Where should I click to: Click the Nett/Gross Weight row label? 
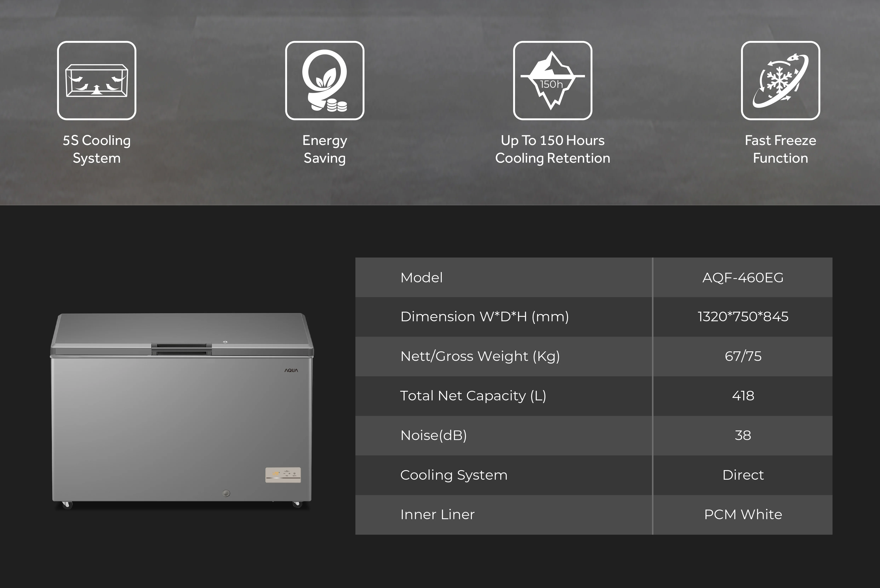pyautogui.click(x=480, y=356)
